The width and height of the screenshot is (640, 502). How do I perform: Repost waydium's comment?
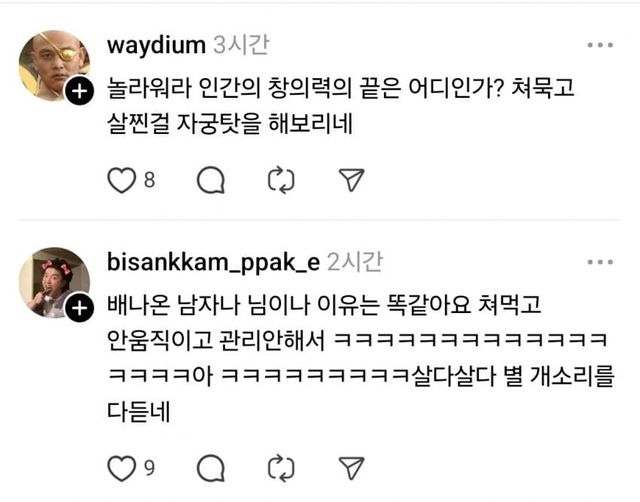[281, 180]
